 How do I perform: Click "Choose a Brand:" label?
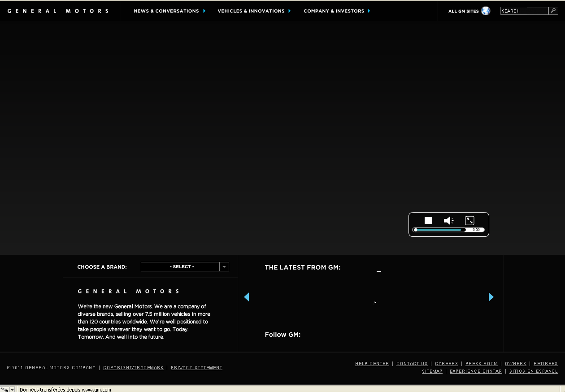[102, 267]
